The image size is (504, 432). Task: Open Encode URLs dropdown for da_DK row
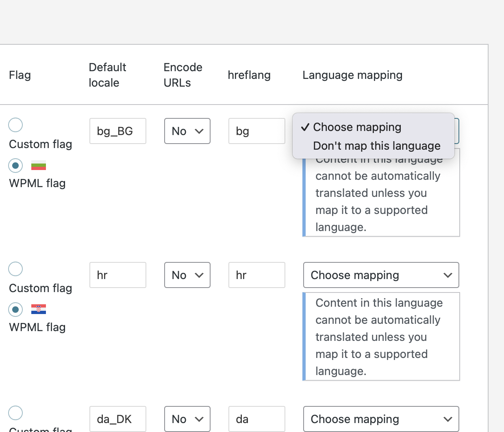tap(187, 419)
